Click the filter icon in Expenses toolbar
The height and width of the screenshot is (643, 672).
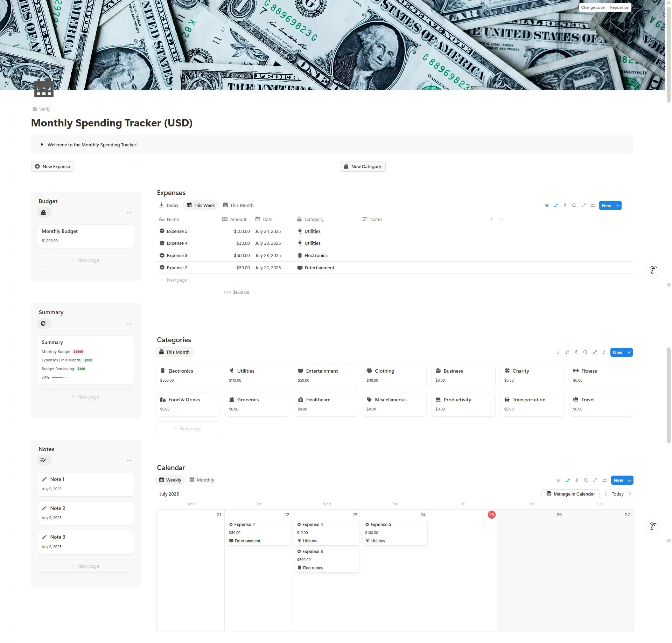[547, 206]
